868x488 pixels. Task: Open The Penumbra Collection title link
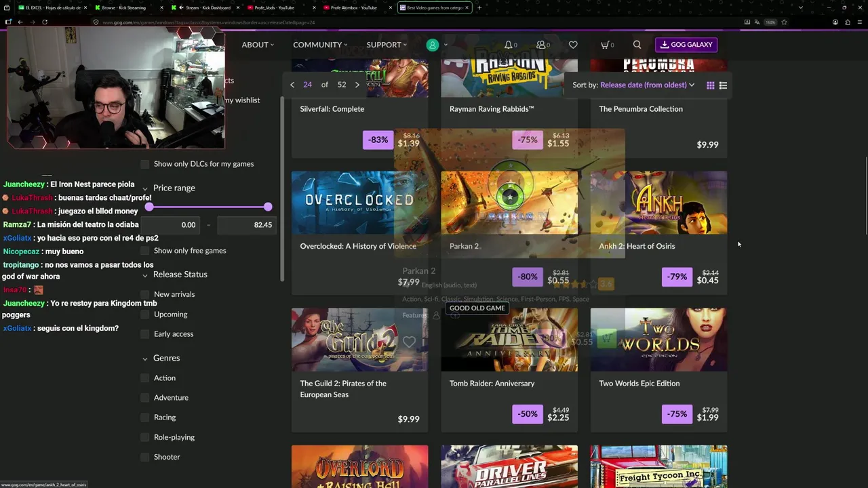click(x=641, y=109)
